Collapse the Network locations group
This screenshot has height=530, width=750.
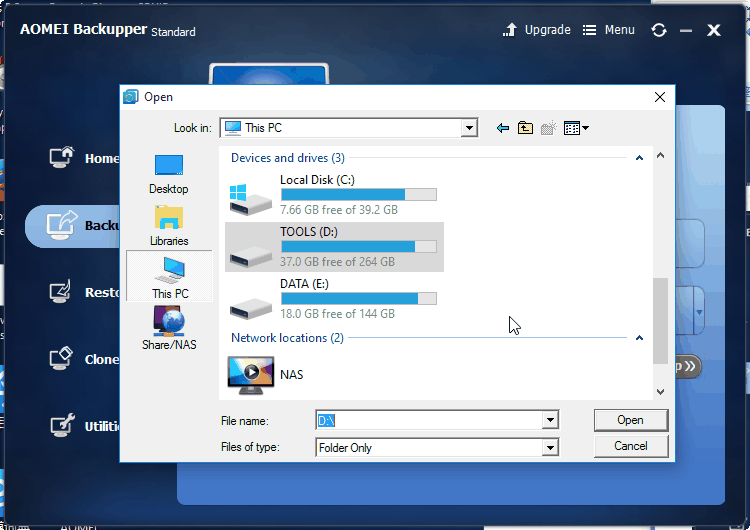pos(639,338)
